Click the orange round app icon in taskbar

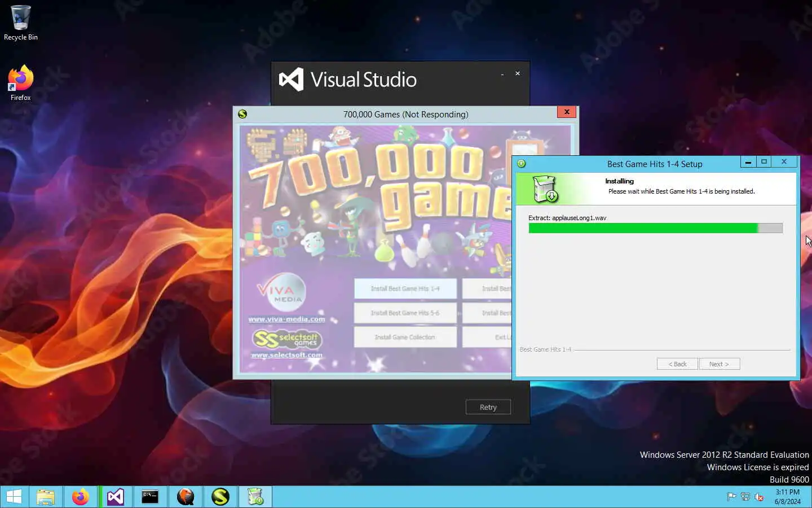pyautogui.click(x=186, y=497)
